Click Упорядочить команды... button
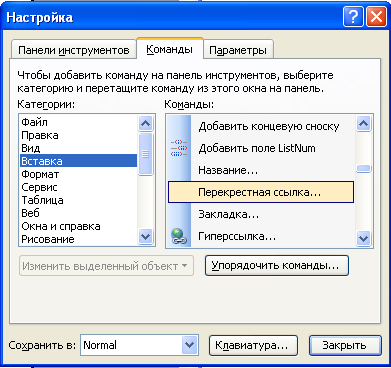The height and width of the screenshot is (368, 391). click(277, 266)
